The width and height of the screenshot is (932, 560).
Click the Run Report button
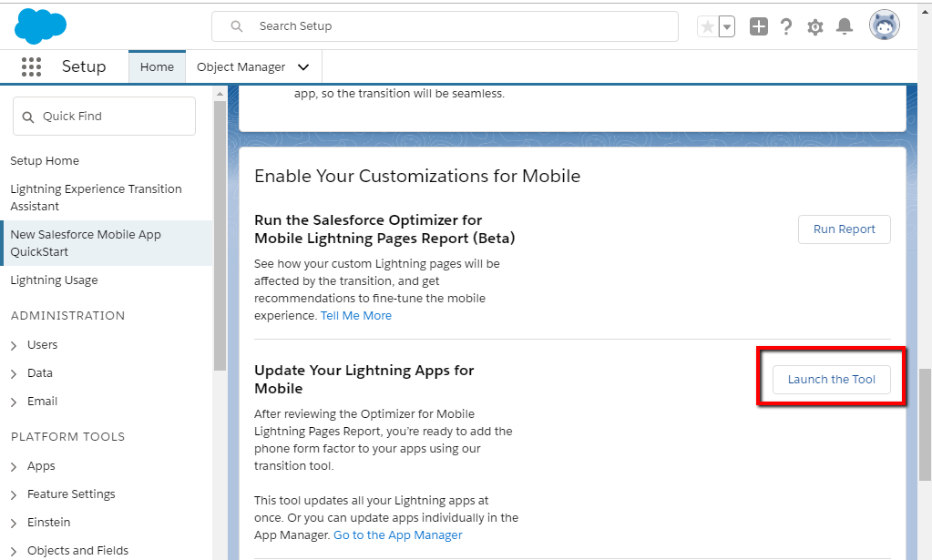coord(843,229)
